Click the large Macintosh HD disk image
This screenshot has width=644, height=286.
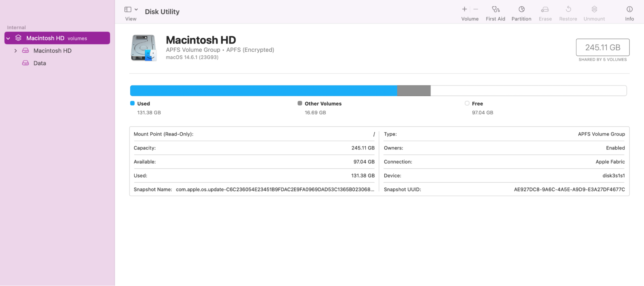[x=144, y=48]
